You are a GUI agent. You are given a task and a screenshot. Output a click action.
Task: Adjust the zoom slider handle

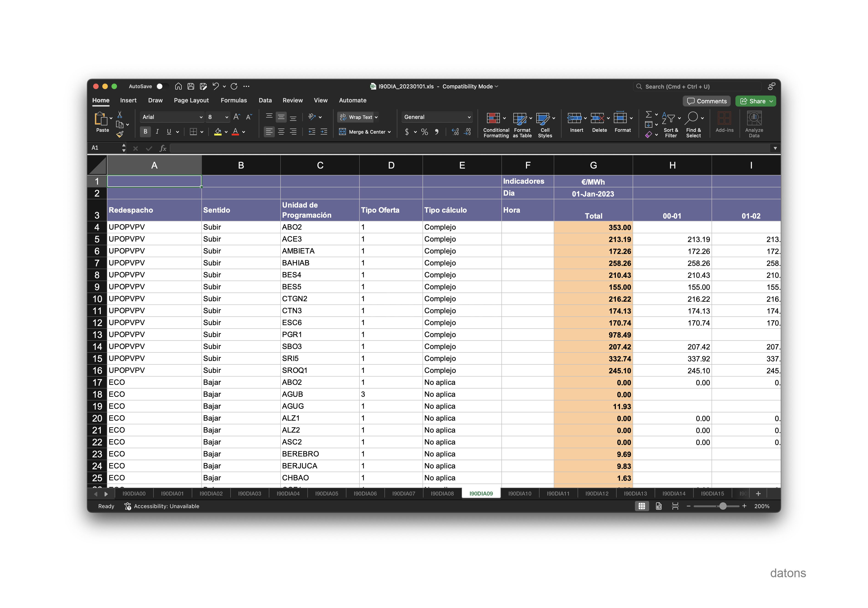[x=723, y=506]
